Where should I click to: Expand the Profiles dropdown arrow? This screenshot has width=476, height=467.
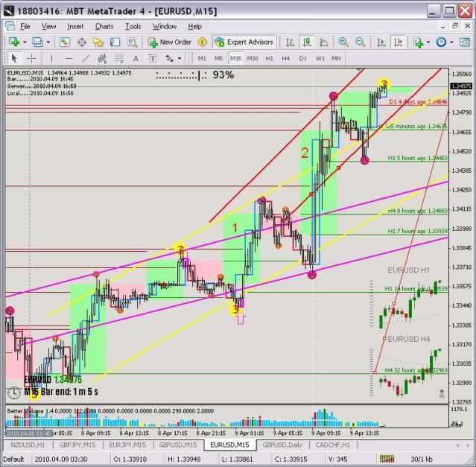[48, 42]
